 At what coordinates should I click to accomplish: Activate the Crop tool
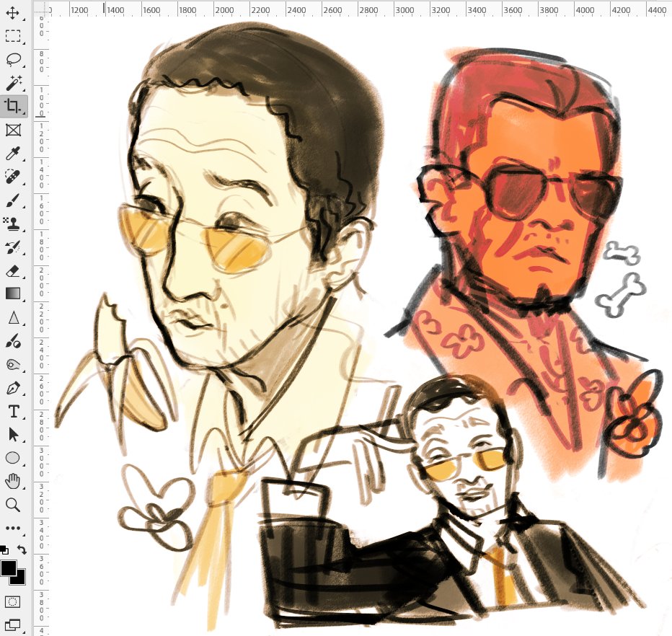pyautogui.click(x=13, y=106)
